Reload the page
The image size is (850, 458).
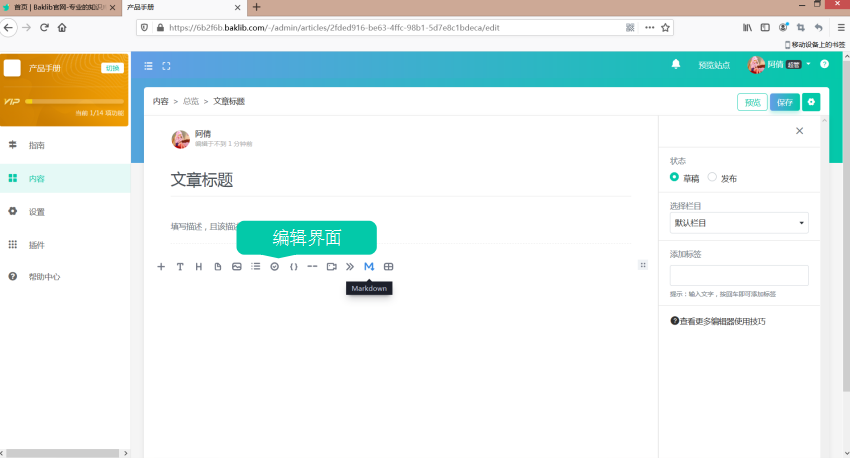pyautogui.click(x=44, y=27)
